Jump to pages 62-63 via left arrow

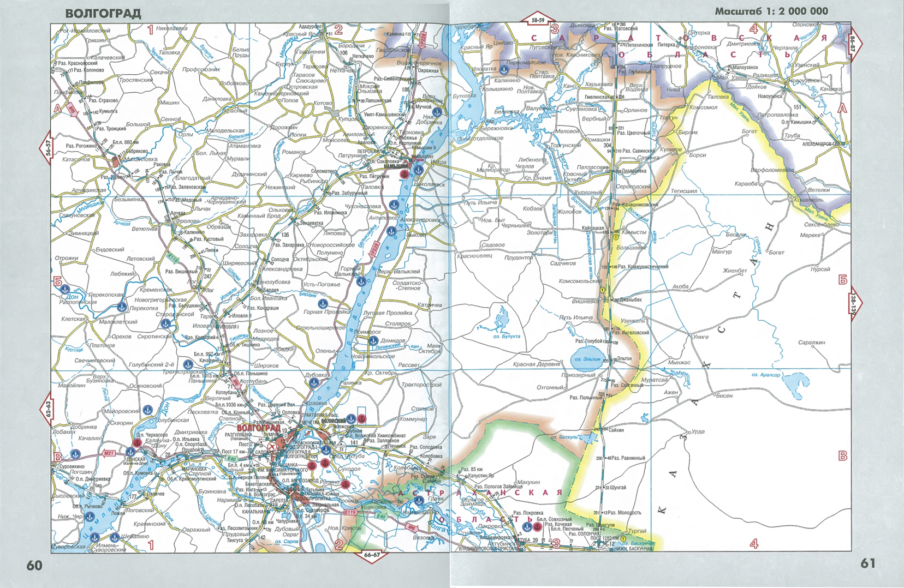[x=47, y=407]
